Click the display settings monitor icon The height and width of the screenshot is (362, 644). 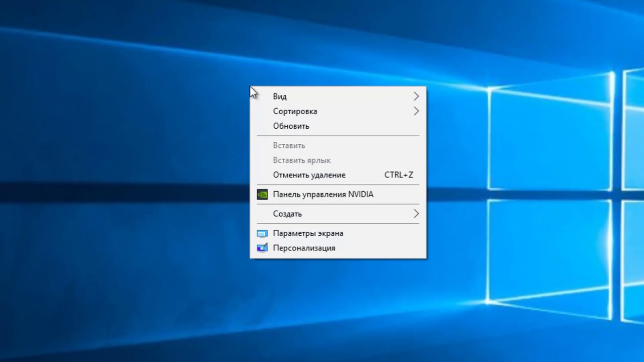click(x=262, y=234)
